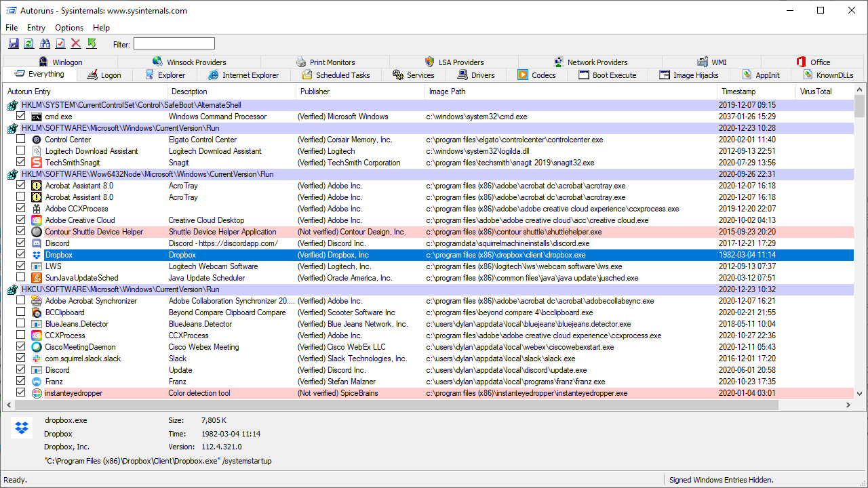868x488 pixels.
Task: Switch to the Logon tab
Action: click(104, 75)
